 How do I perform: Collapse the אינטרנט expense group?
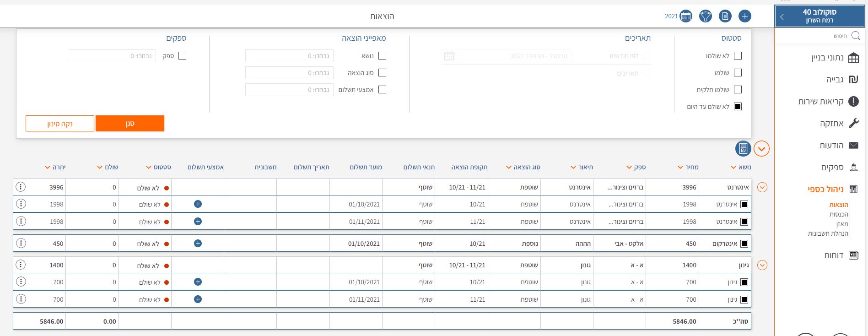click(762, 187)
